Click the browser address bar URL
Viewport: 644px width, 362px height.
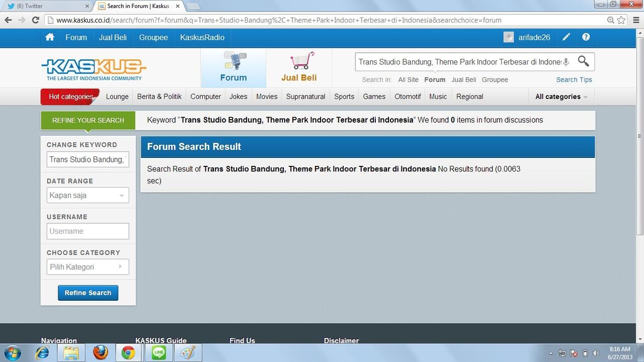pos(279,20)
